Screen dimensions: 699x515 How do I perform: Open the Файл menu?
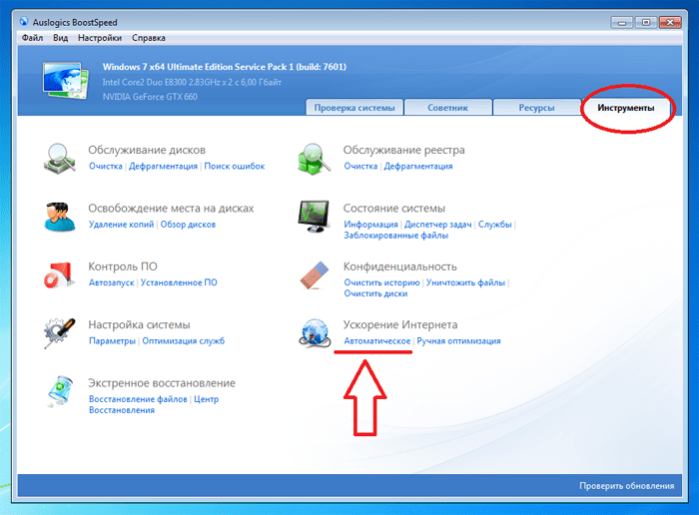pos(32,38)
